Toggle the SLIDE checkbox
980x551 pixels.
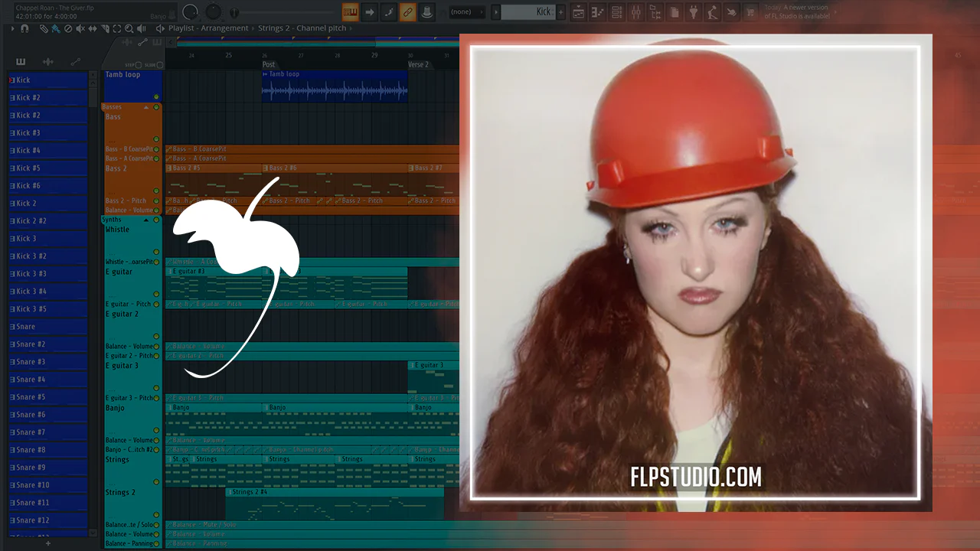coord(158,65)
